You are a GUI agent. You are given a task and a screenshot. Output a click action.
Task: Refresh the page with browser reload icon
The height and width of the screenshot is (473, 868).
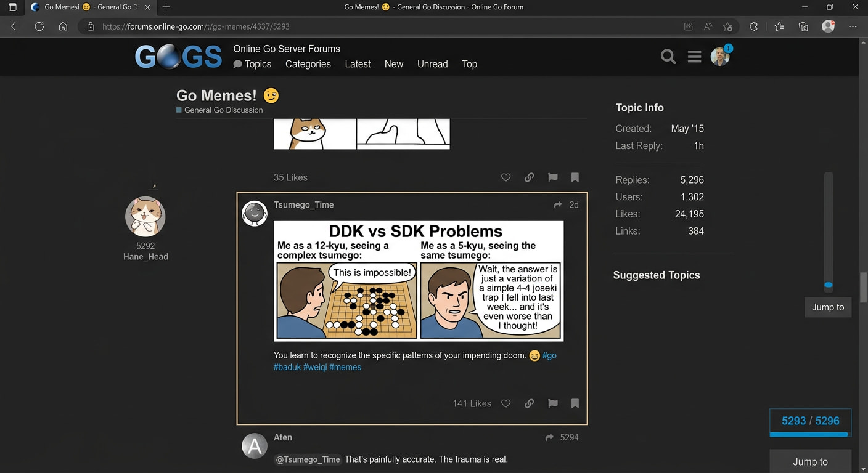[x=39, y=26]
